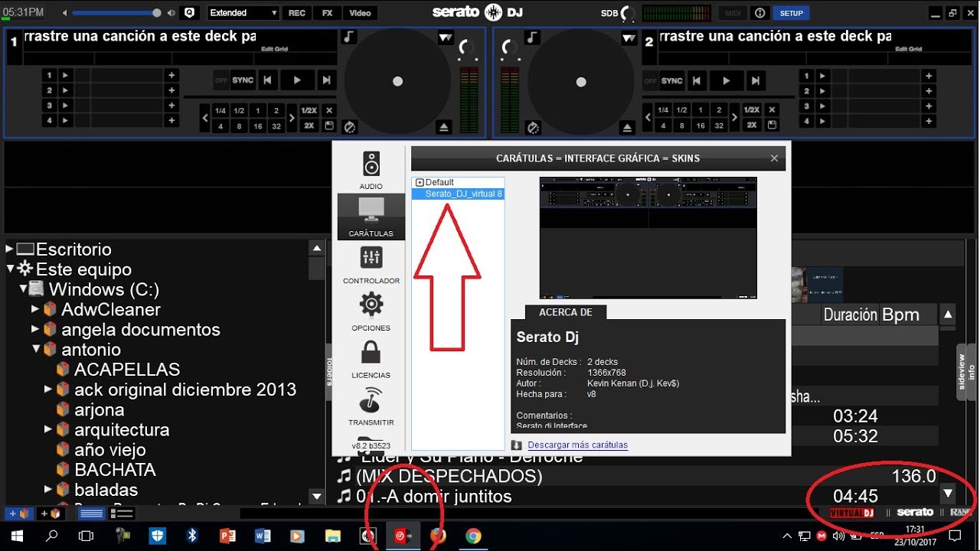Image resolution: width=980 pixels, height=551 pixels.
Task: Eject the track from deck 1
Action: coord(444,127)
